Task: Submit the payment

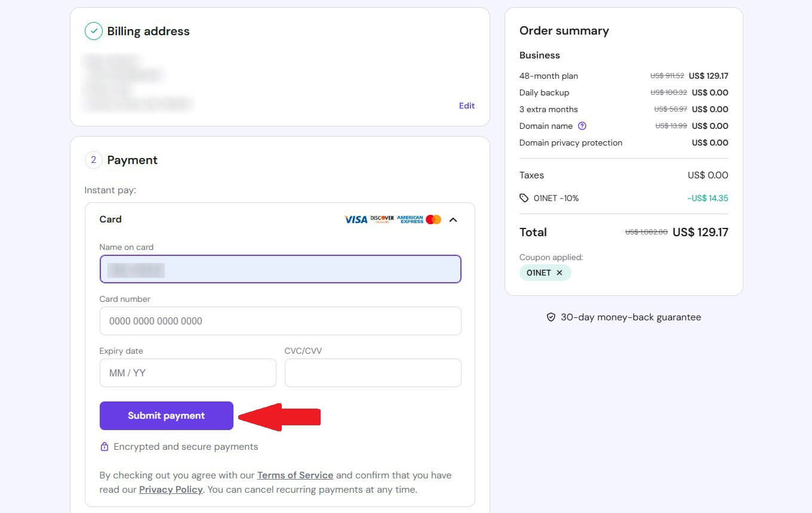Action: pyautogui.click(x=166, y=416)
